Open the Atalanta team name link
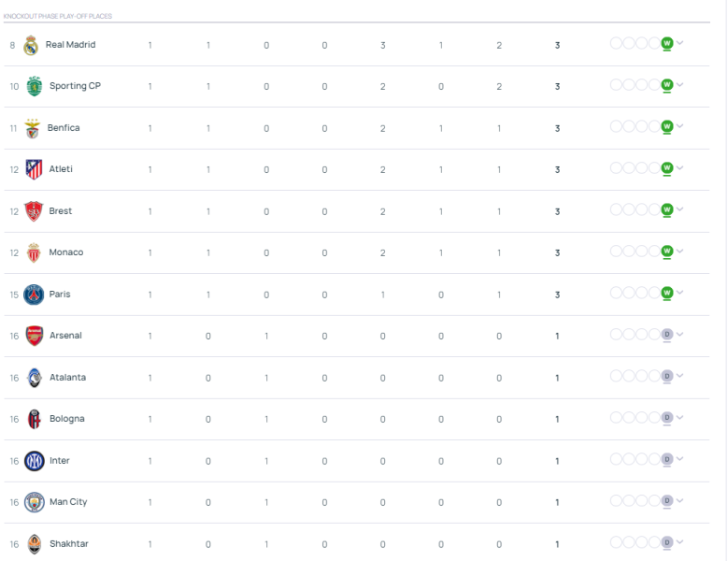The height and width of the screenshot is (561, 728). [67, 378]
